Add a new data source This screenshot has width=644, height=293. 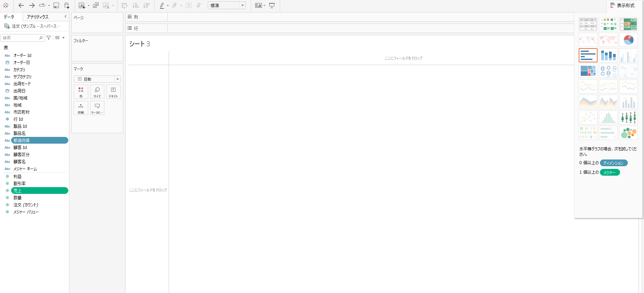[x=67, y=5]
